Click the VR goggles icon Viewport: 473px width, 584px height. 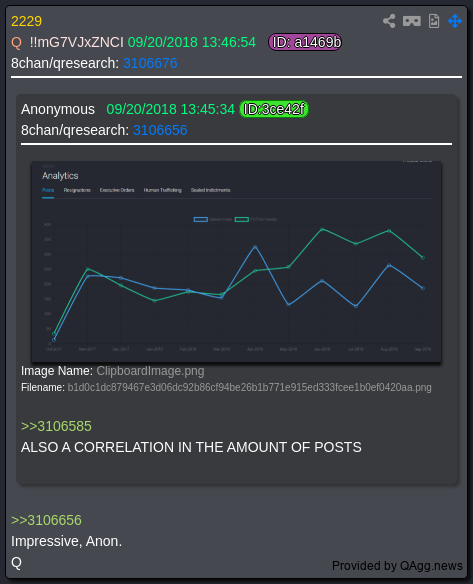pyautogui.click(x=412, y=21)
